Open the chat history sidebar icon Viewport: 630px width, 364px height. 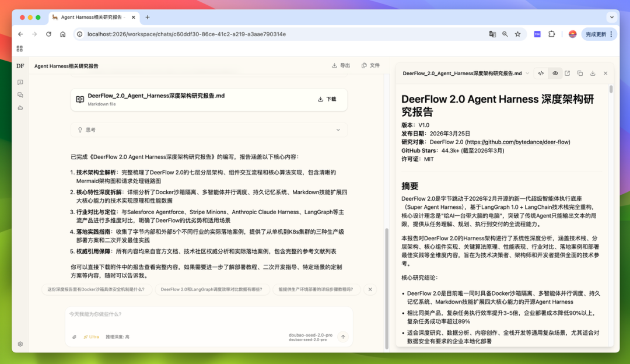(x=20, y=95)
